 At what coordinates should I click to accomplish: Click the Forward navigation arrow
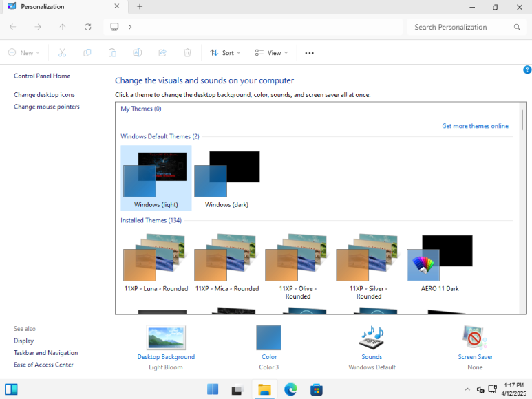tap(38, 27)
